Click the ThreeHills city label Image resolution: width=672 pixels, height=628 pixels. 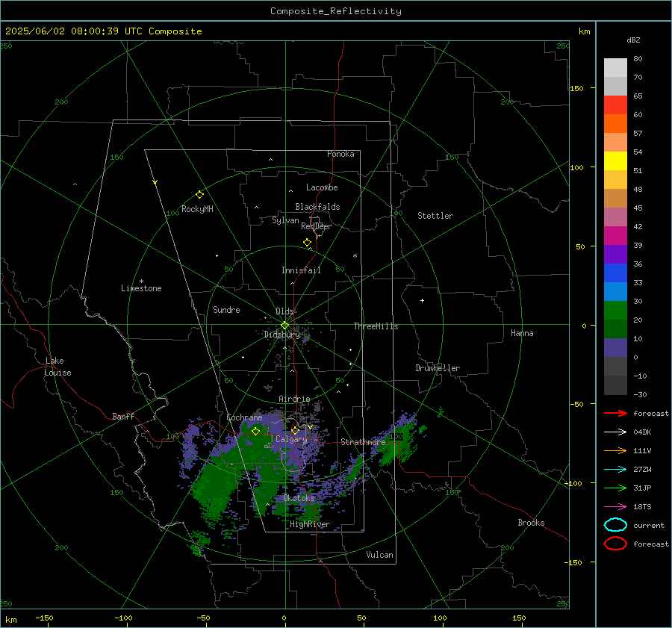[x=376, y=326]
